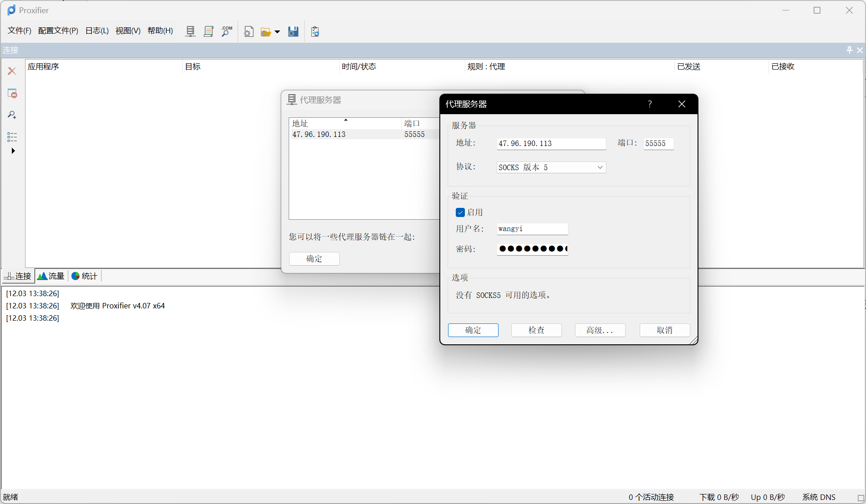Switch to the 统计 tab

pyautogui.click(x=85, y=276)
